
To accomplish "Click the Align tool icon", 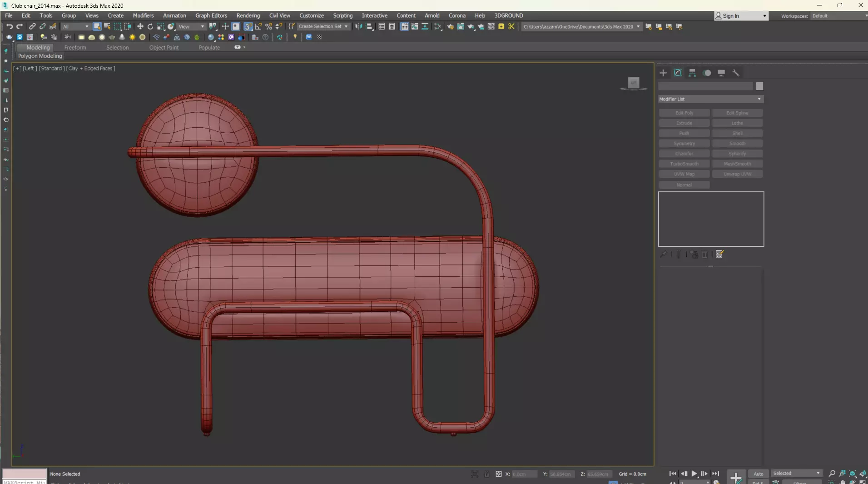I will [369, 26].
